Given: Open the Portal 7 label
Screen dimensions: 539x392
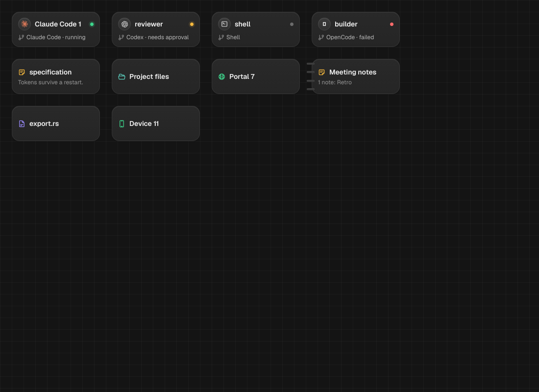Looking at the screenshot, I should click(242, 76).
